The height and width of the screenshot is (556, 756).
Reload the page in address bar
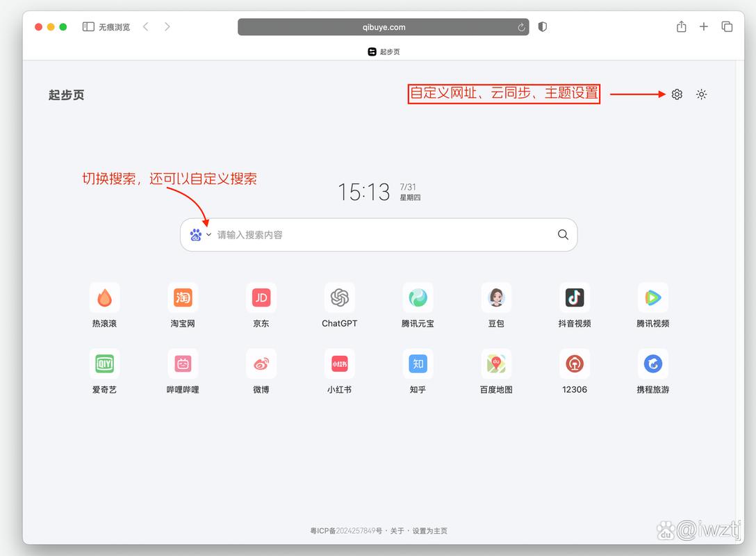[x=521, y=27]
